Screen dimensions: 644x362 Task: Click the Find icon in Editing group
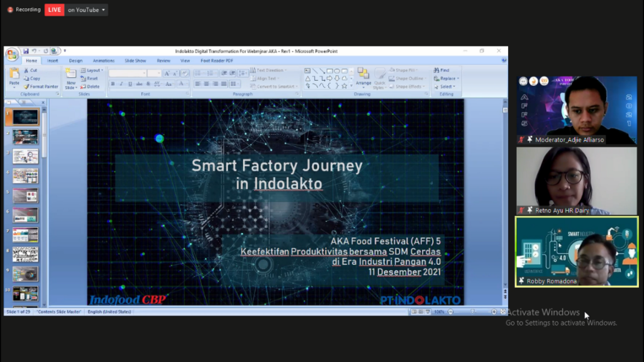441,71
